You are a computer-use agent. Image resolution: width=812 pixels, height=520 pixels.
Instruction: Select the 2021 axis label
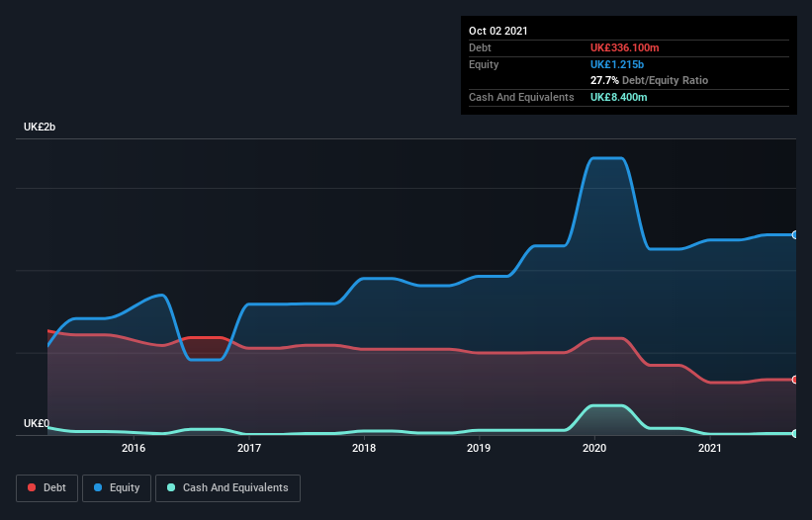[709, 448]
